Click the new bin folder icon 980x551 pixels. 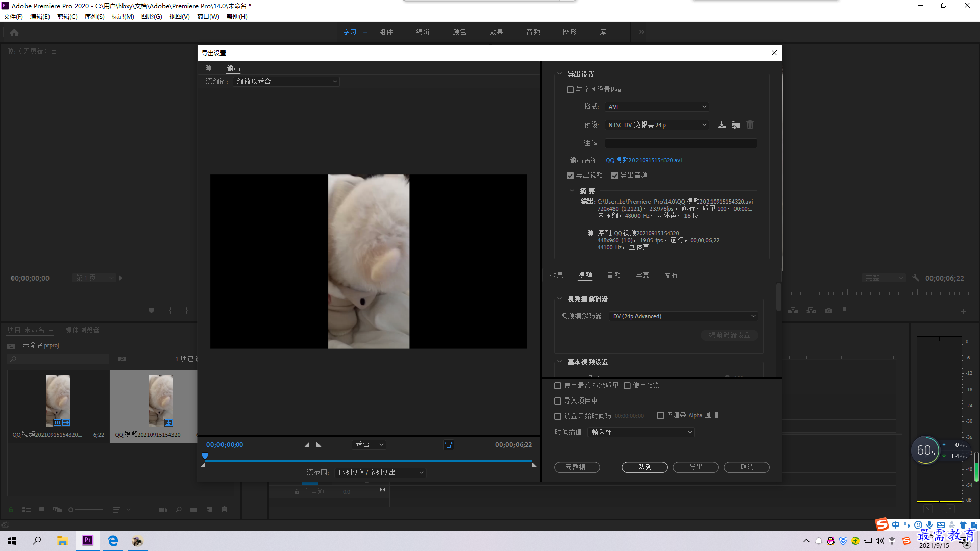point(193,509)
